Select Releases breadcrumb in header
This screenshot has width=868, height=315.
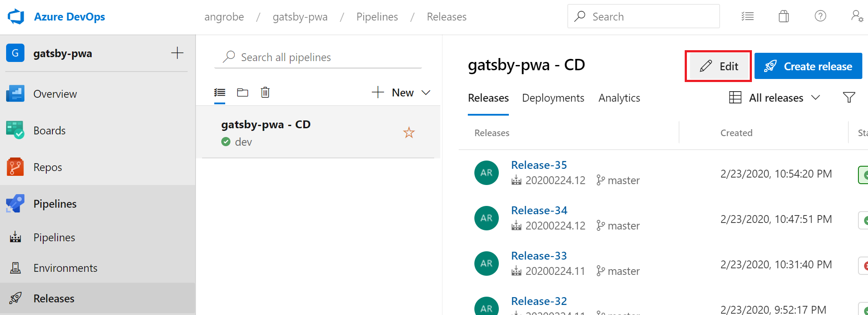[x=446, y=17]
